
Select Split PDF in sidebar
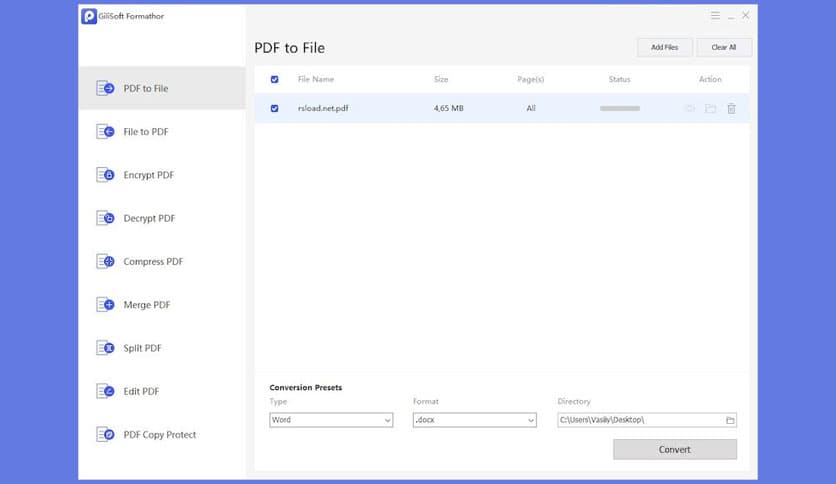(x=162, y=348)
